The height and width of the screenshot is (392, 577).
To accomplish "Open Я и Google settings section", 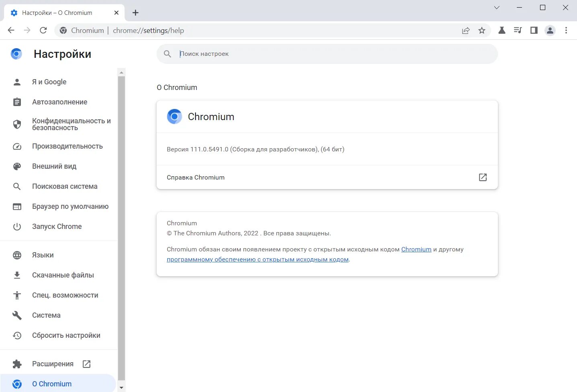I will coord(58,82).
